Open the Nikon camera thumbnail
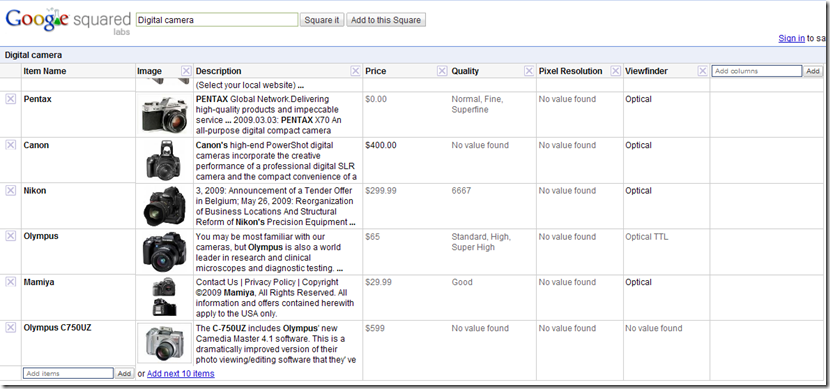830x389 pixels. 165,206
